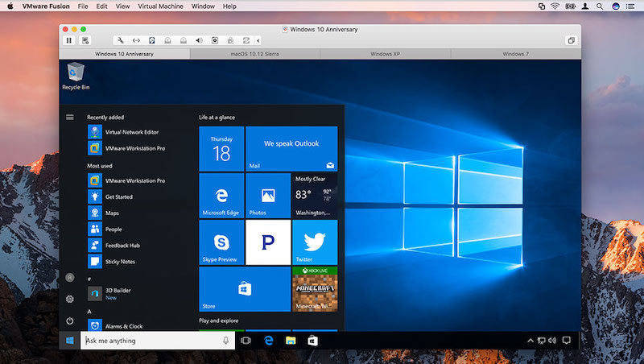Viewport: 644px width, 364px height.
Task: Switch to macOS 10.12 Sierra tab
Action: click(254, 54)
